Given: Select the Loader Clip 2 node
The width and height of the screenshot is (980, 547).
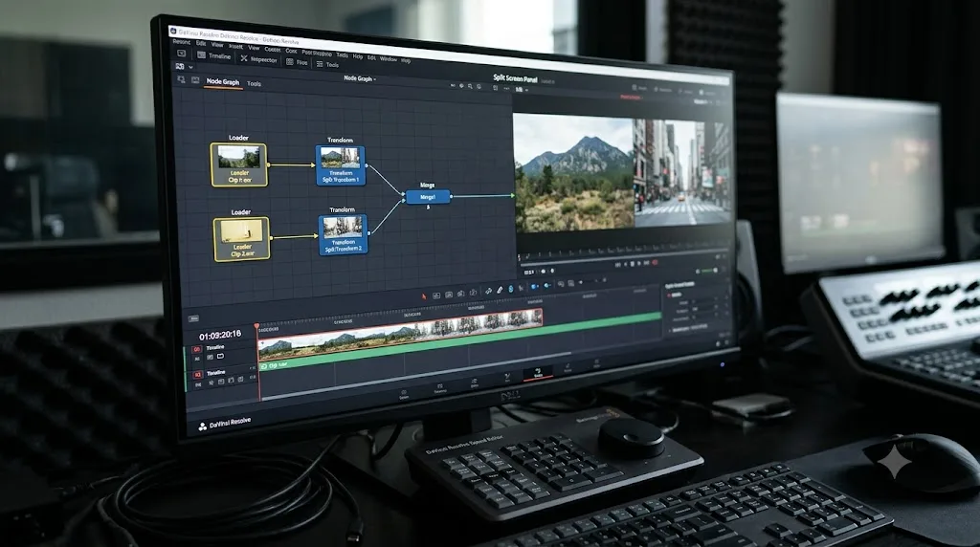Looking at the screenshot, I should (241, 238).
